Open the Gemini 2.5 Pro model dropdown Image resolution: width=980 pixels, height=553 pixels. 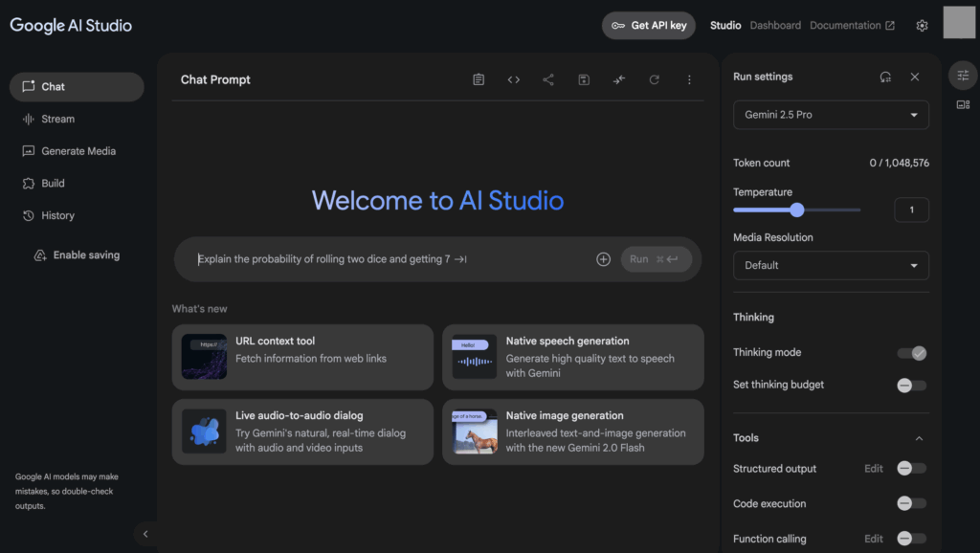[831, 115]
